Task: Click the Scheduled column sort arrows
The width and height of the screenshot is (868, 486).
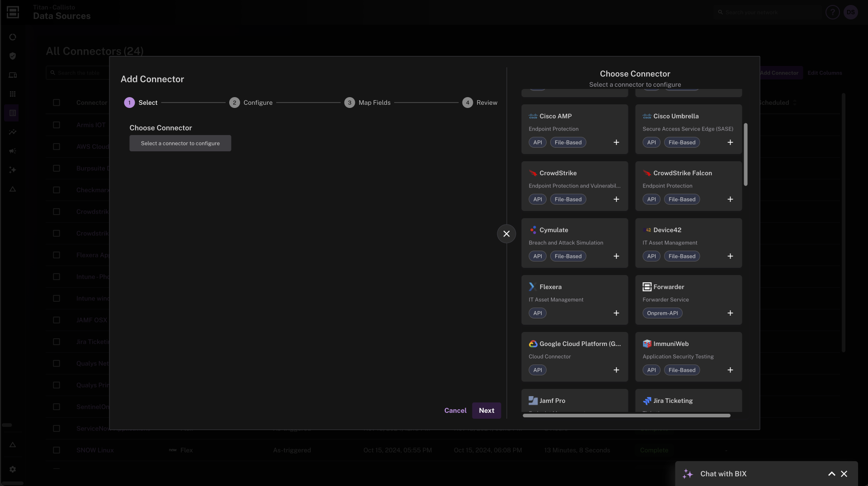Action: 795,103
